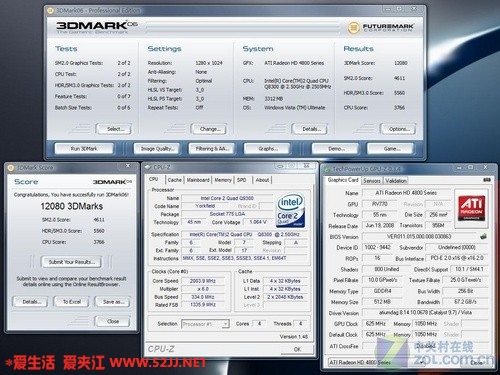This screenshot has width=500, height=375.
Task: Click Save as in the Score dialog
Action: pyautogui.click(x=113, y=302)
